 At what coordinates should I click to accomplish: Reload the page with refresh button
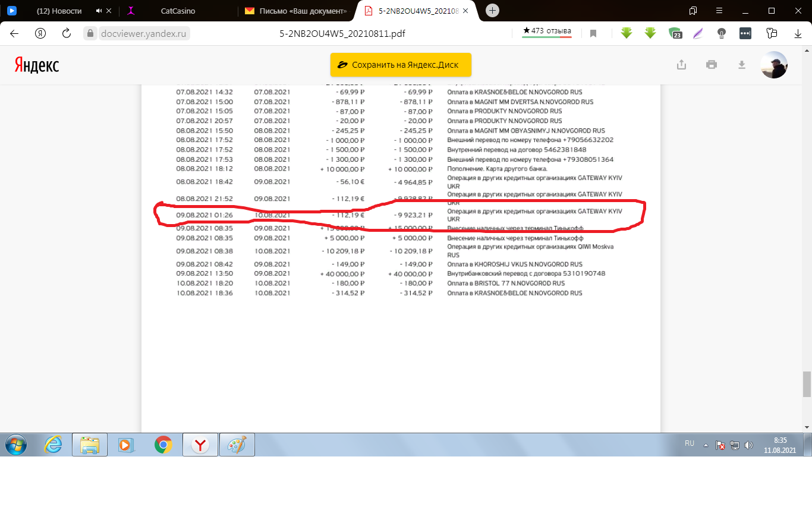click(x=67, y=34)
